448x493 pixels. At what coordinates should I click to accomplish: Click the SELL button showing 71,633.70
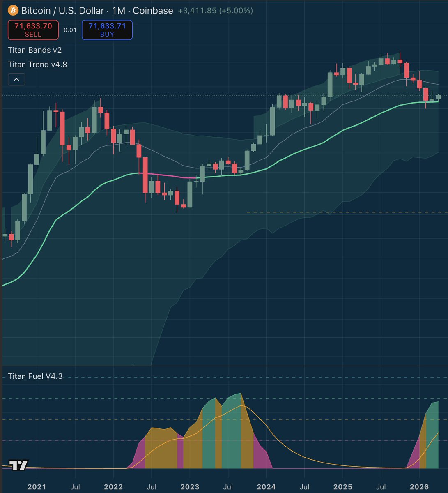pyautogui.click(x=33, y=30)
